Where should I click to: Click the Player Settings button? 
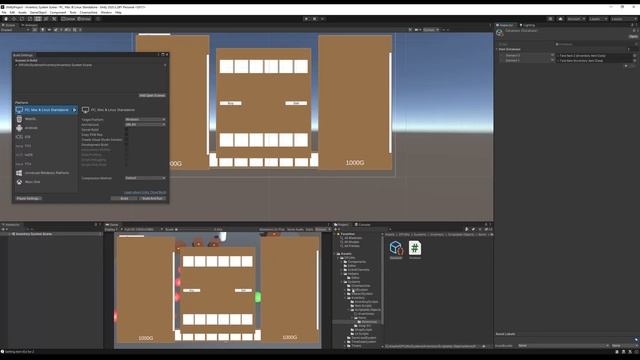28,198
